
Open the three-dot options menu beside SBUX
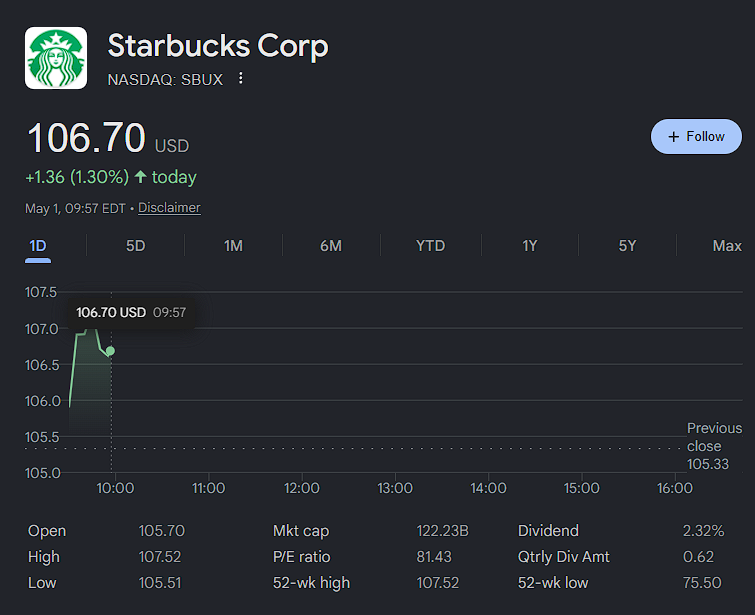click(x=241, y=79)
